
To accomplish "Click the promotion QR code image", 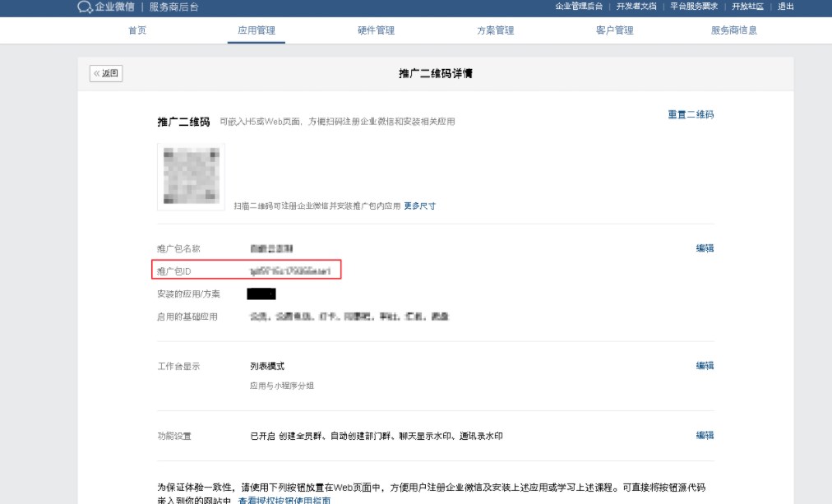I will pos(191,177).
